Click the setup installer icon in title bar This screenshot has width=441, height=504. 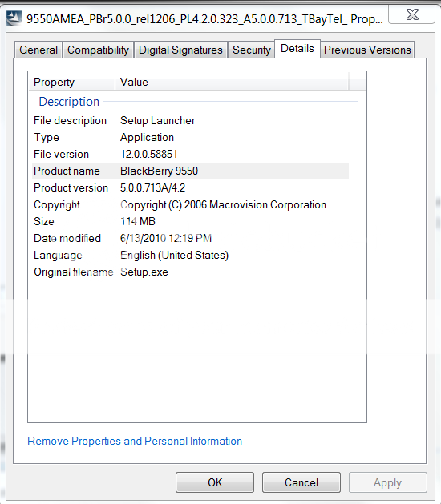click(x=14, y=18)
